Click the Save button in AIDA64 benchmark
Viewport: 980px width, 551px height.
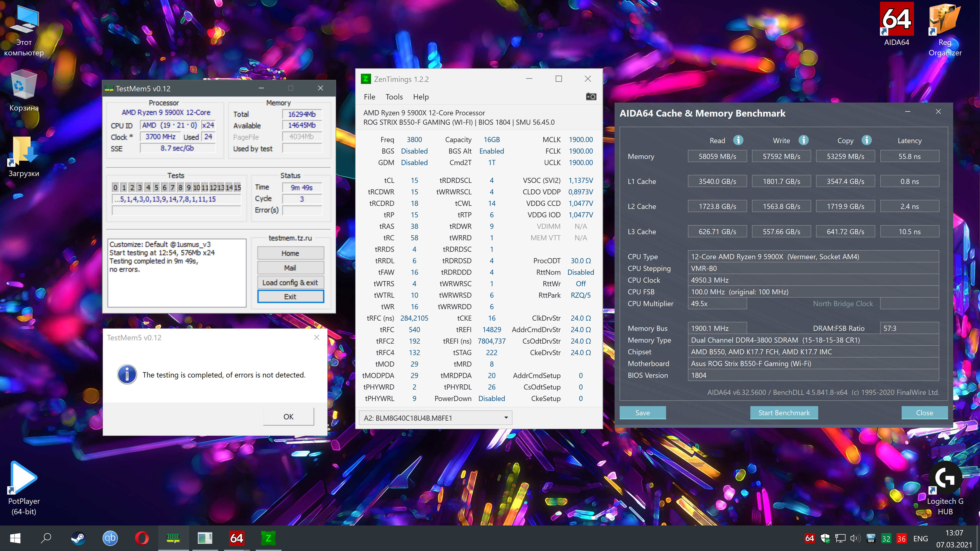point(643,412)
